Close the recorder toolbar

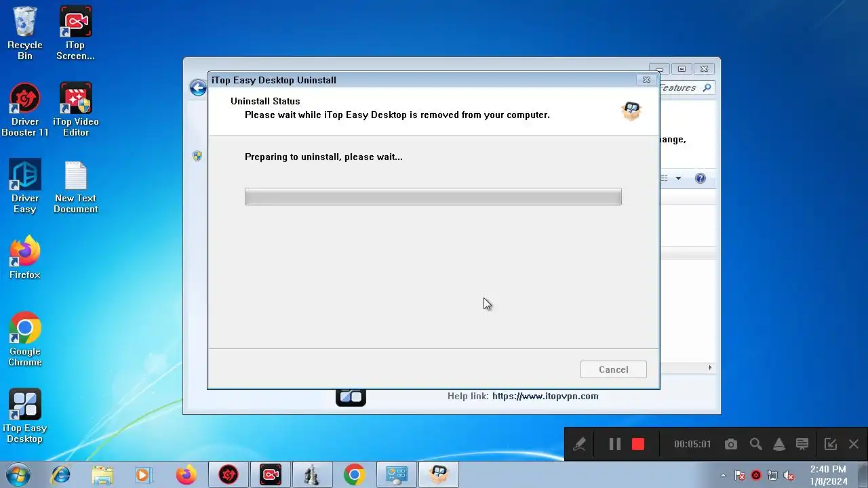[854, 444]
